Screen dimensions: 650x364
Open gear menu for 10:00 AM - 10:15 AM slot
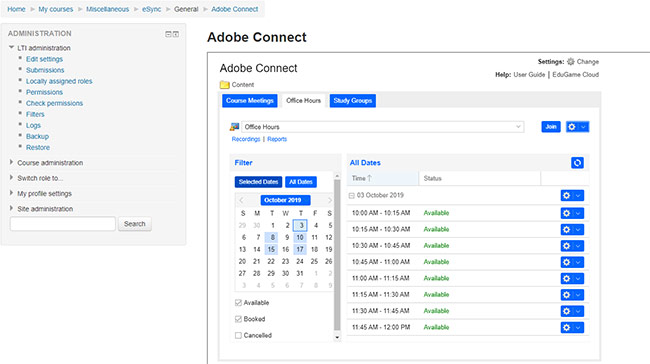[572, 213]
